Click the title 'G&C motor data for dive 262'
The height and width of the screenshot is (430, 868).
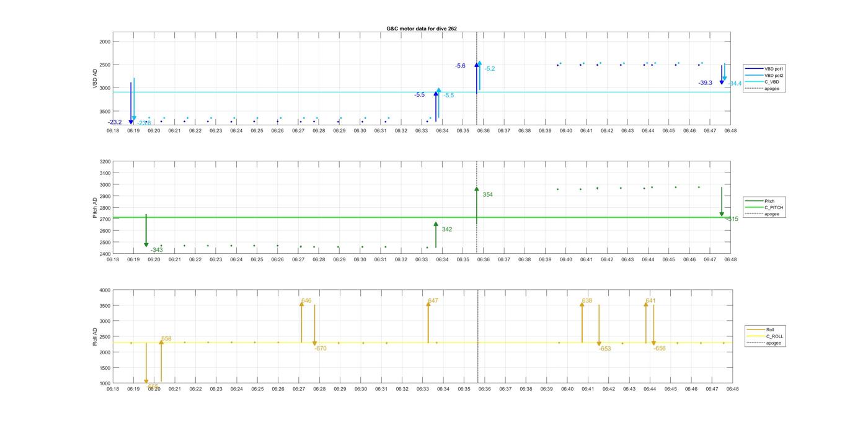[422, 29]
